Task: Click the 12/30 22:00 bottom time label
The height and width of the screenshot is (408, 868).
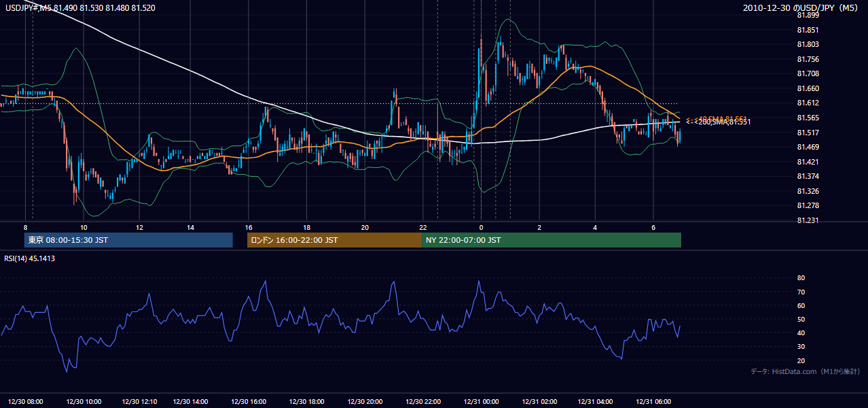Action: tap(422, 401)
